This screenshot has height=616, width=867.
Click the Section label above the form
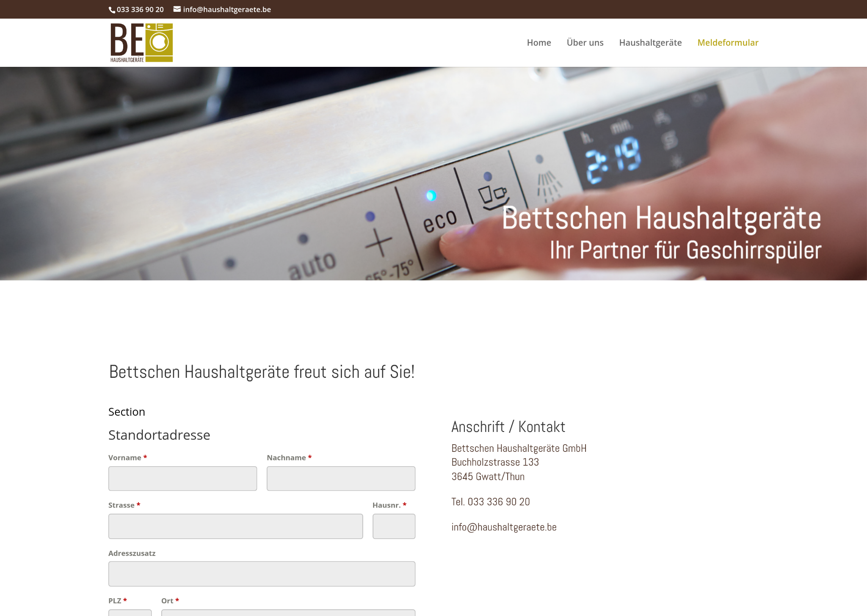127,412
